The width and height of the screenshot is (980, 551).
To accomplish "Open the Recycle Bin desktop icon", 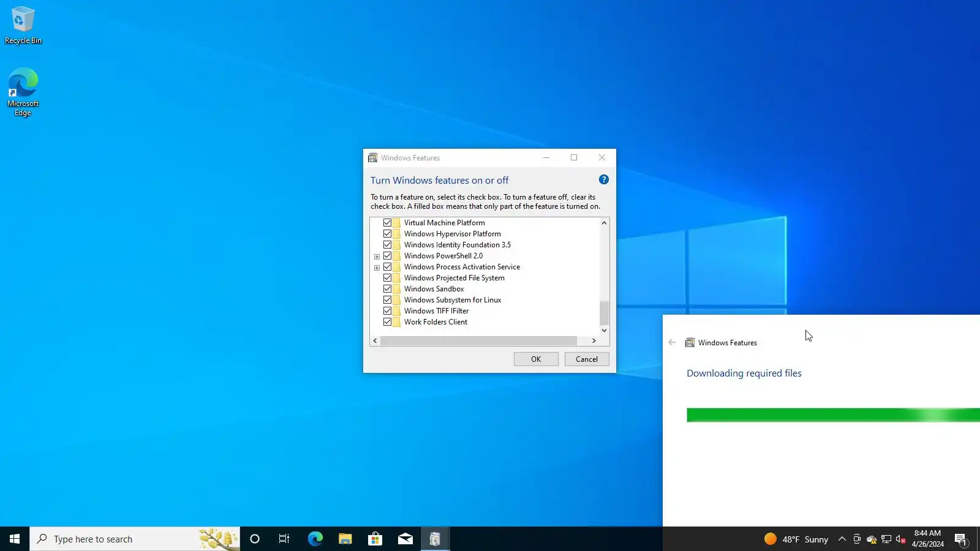I will (23, 25).
